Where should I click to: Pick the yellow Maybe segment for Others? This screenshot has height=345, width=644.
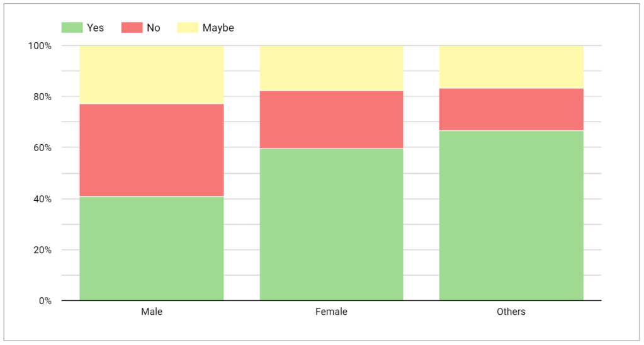pos(511,67)
